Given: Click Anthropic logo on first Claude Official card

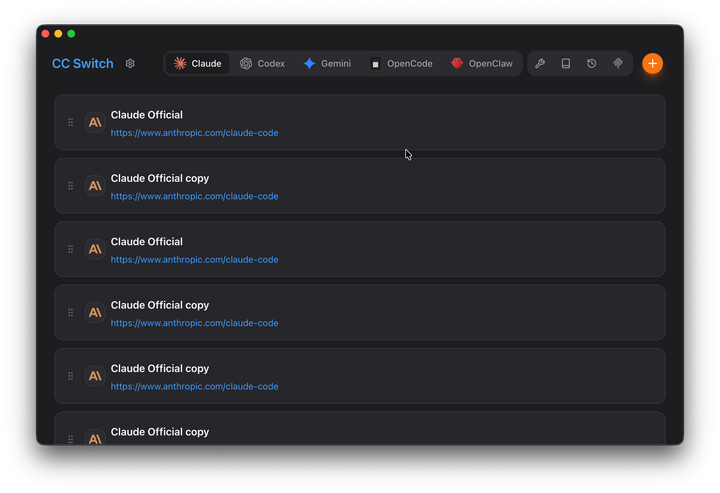Looking at the screenshot, I should pyautogui.click(x=95, y=122).
